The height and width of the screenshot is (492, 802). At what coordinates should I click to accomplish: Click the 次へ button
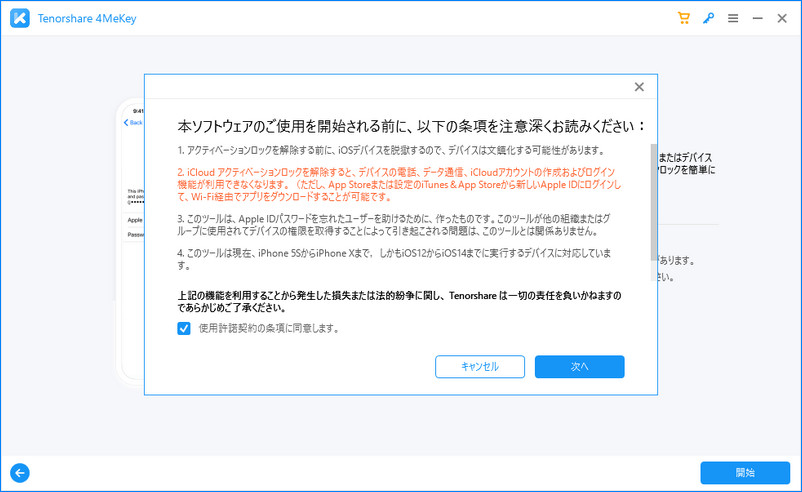(580, 367)
